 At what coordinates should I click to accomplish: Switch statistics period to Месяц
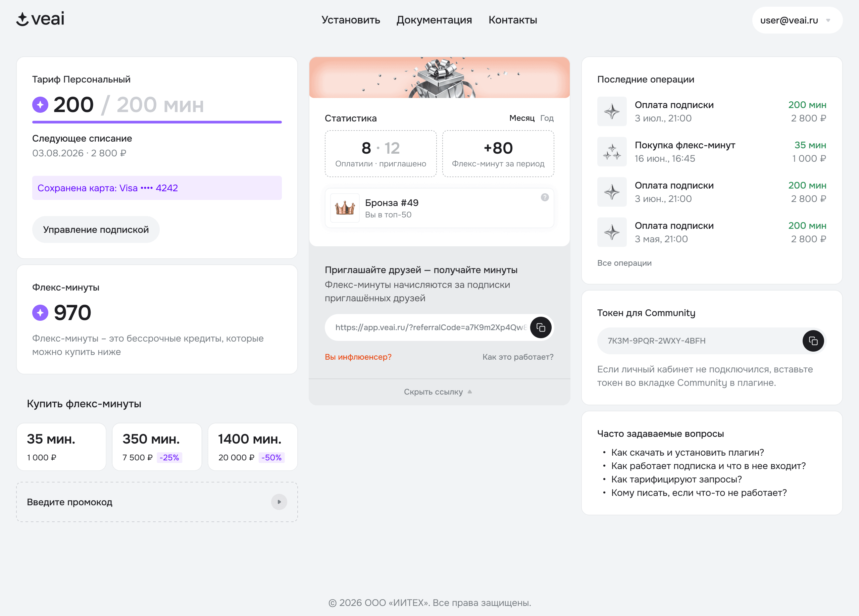click(x=521, y=118)
